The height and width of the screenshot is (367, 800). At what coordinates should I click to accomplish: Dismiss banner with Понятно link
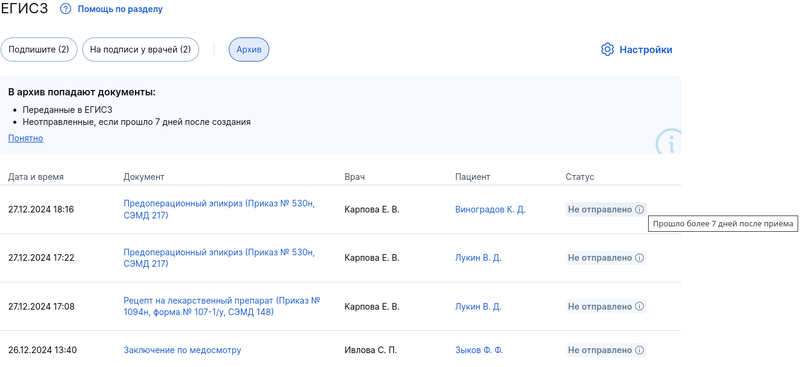pos(26,138)
